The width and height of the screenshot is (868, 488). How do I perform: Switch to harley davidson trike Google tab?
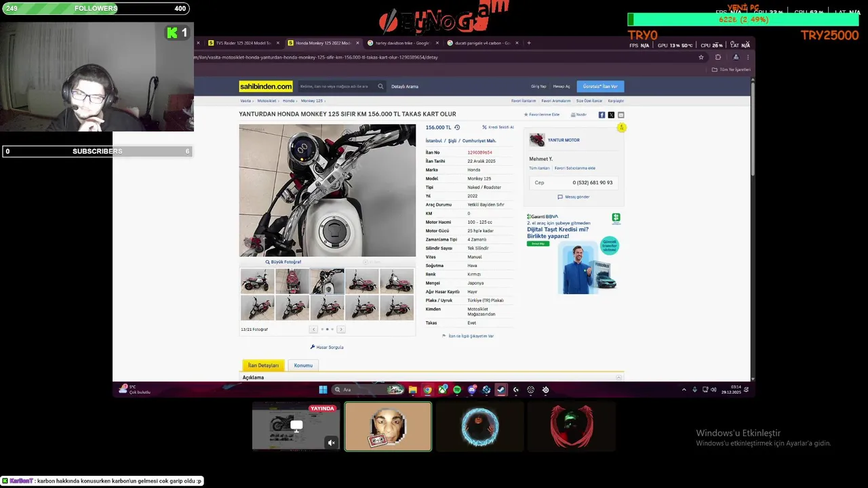coord(402,43)
